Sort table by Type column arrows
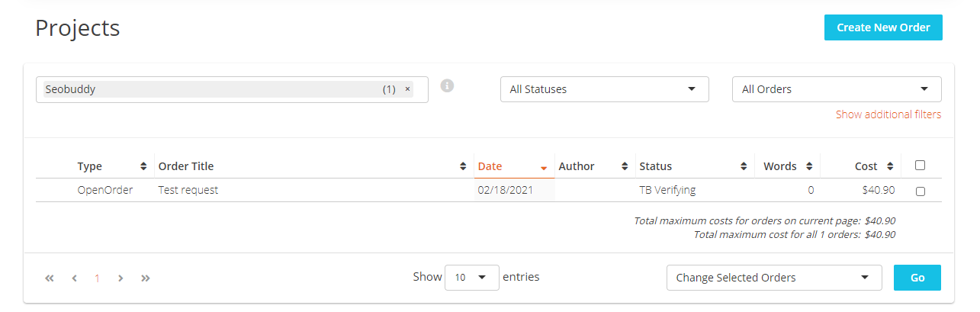 (x=143, y=166)
